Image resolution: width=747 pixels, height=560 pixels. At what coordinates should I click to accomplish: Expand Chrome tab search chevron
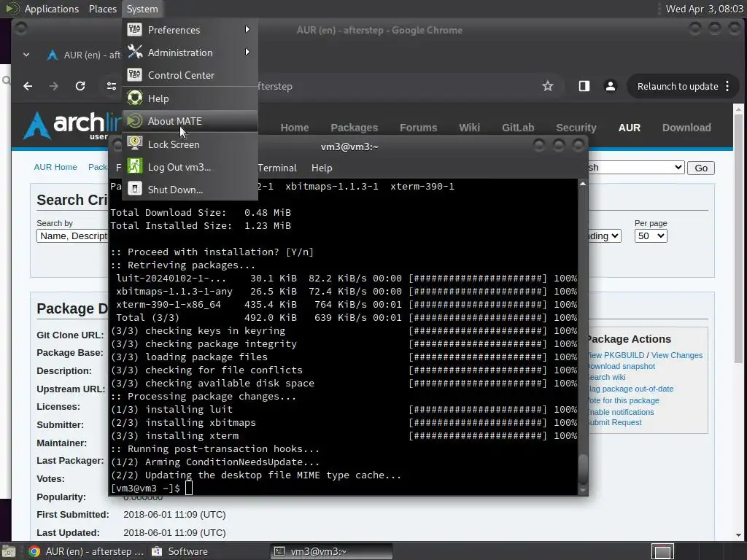point(26,55)
